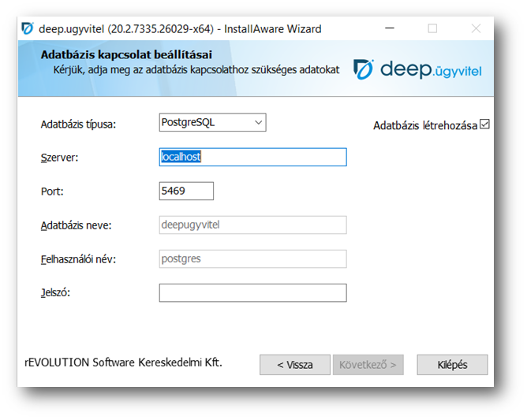This screenshot has width=527, height=420.
Task: Go back with the < Vissza button
Action: coord(294,365)
